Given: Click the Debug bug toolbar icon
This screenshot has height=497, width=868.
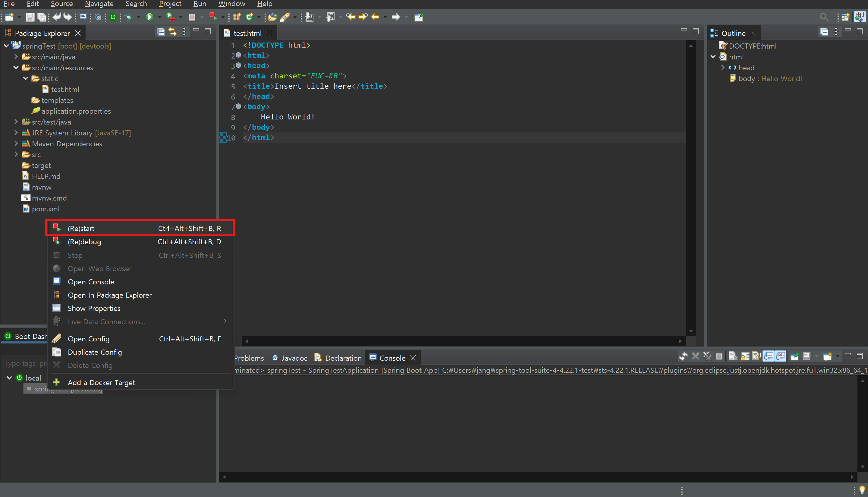Looking at the screenshot, I should [x=129, y=17].
